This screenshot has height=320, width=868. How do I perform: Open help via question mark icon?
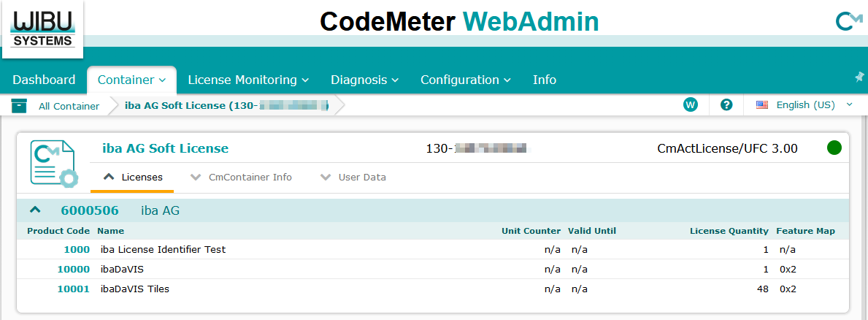[x=727, y=104]
